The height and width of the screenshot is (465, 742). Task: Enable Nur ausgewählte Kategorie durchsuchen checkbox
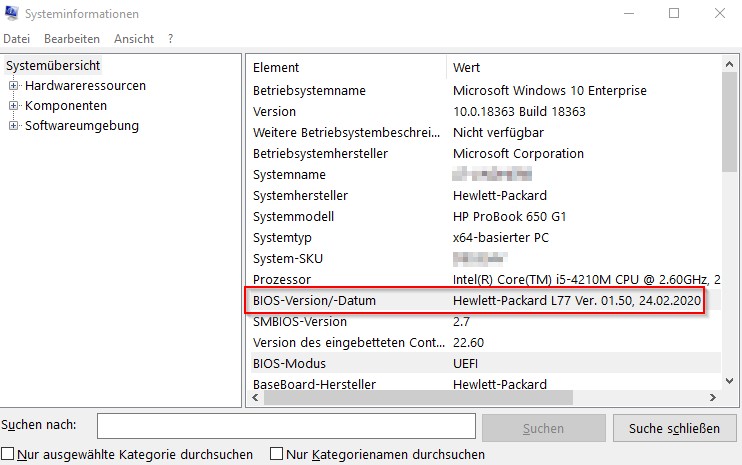pos(9,454)
